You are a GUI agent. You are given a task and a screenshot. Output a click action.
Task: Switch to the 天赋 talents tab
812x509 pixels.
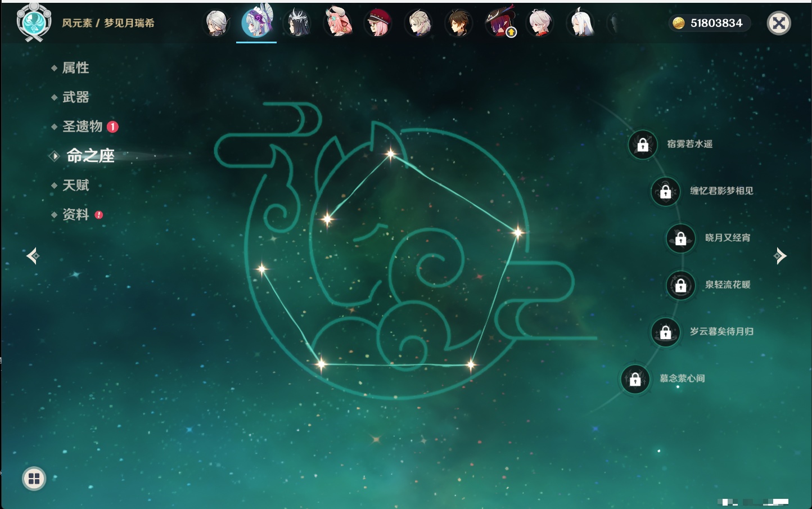pyautogui.click(x=75, y=185)
